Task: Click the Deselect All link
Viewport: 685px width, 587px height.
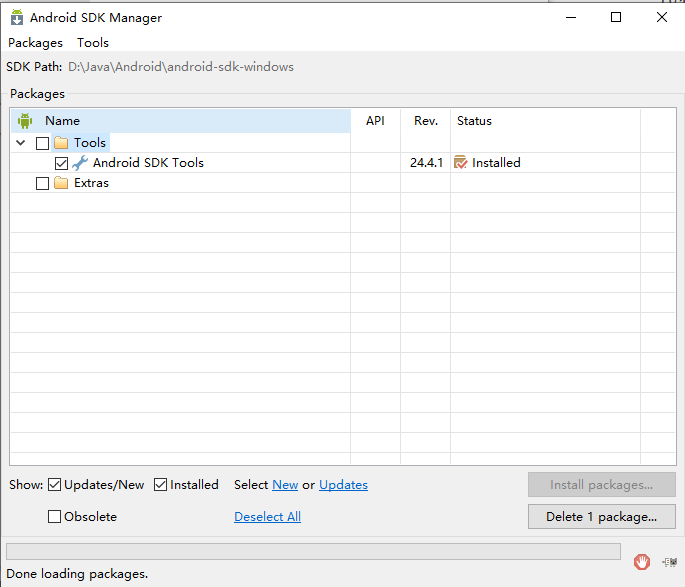Action: click(x=267, y=517)
